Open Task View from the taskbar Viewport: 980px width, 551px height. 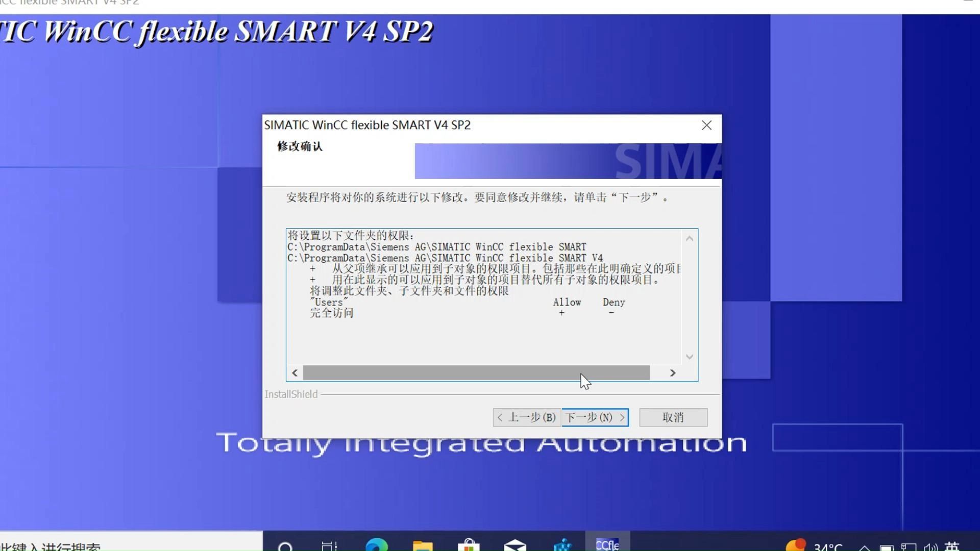click(329, 545)
